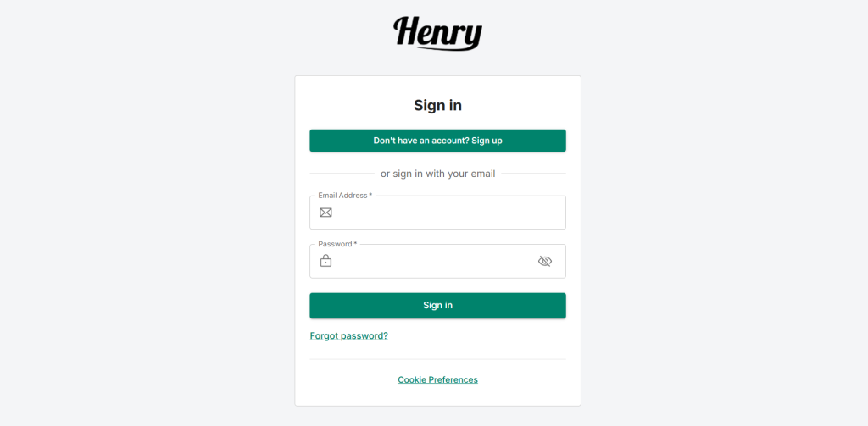Click the Sign in heading
The height and width of the screenshot is (426, 868).
(x=438, y=106)
